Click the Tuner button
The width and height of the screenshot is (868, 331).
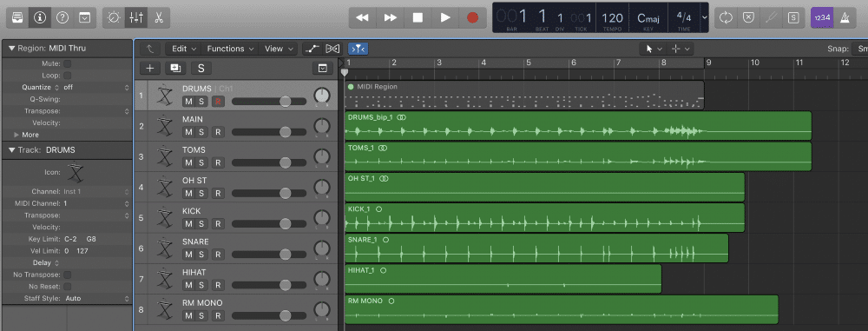click(x=771, y=17)
